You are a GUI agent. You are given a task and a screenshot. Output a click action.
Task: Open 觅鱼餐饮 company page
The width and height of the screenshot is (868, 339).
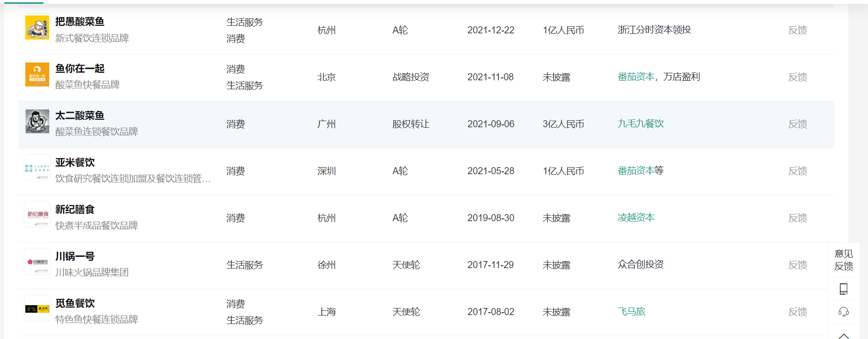(75, 303)
